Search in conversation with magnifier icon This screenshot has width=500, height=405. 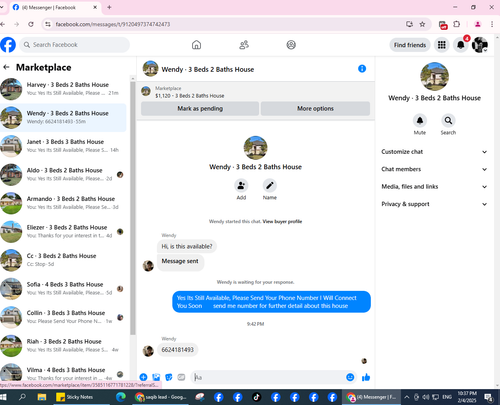[x=448, y=120]
